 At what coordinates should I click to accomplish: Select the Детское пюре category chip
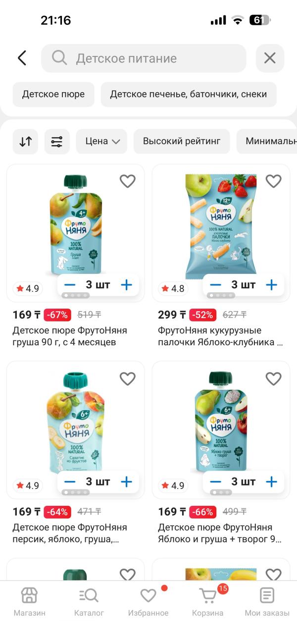(x=53, y=94)
